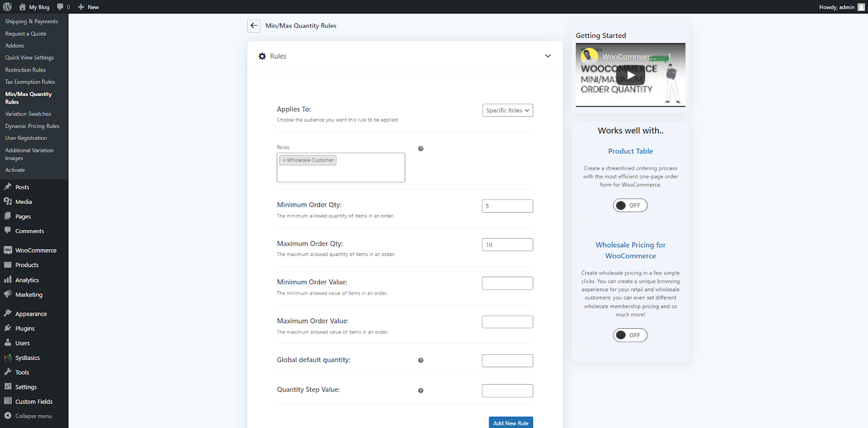
Task: Open the Specific Roles dropdown
Action: pyautogui.click(x=508, y=110)
